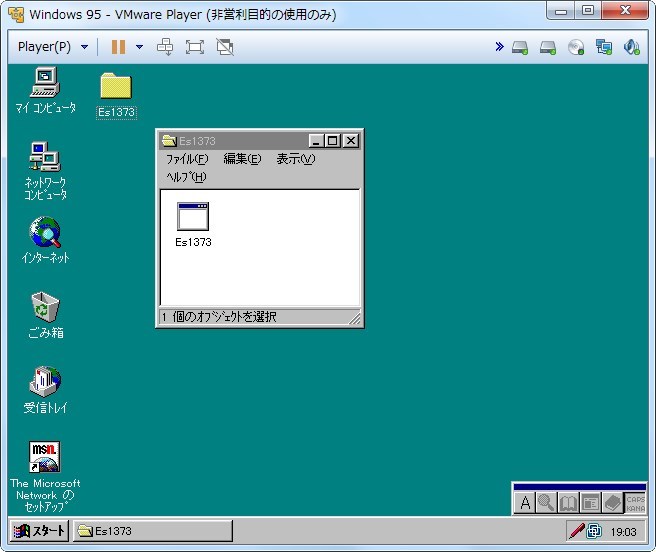The image size is (656, 552).
Task: Click the VMware Tools tray icon
Action: coord(594,531)
